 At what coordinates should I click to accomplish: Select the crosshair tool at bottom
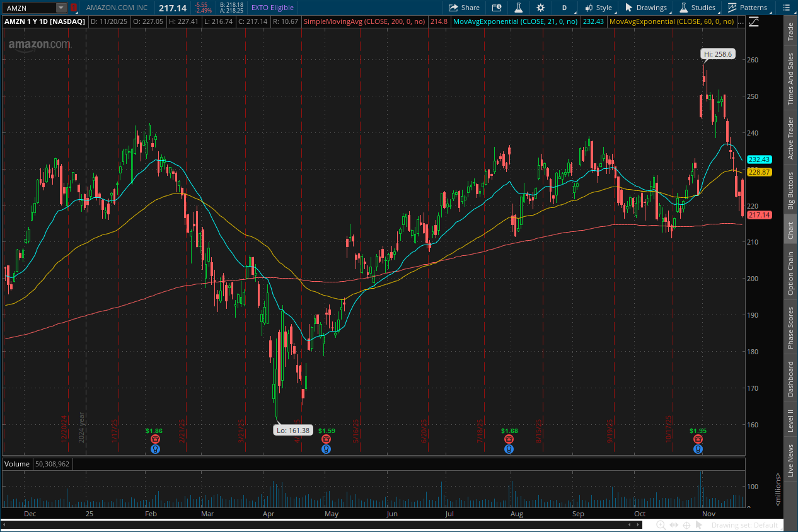686,525
